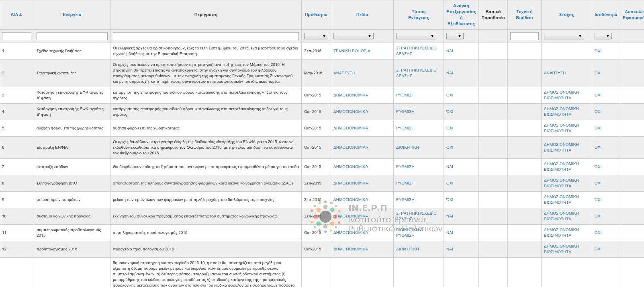Viewport: 644px width, 287px height.
Task: Sort by the Τύπος Ενέργειας column header
Action: tap(419, 15)
